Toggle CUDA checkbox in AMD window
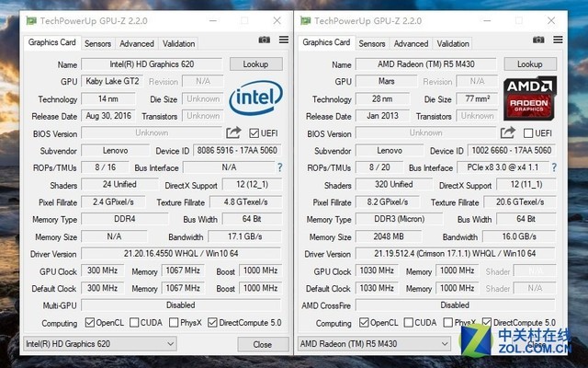Image resolution: width=588 pixels, height=368 pixels. pyautogui.click(x=408, y=322)
